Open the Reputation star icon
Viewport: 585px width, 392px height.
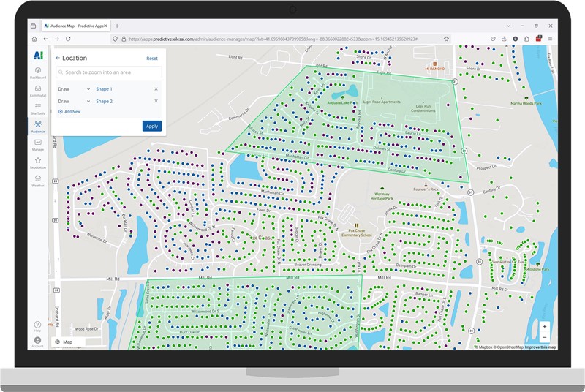point(37,161)
